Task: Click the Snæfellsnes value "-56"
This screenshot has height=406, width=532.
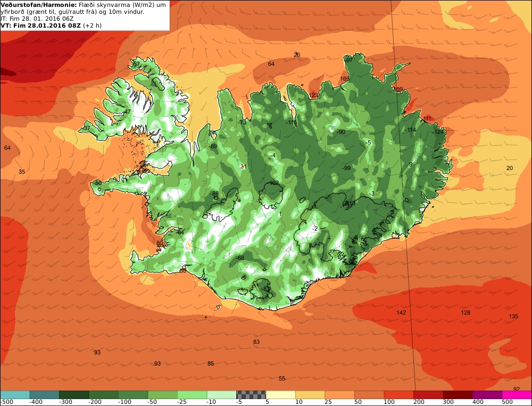Action: tap(98, 183)
